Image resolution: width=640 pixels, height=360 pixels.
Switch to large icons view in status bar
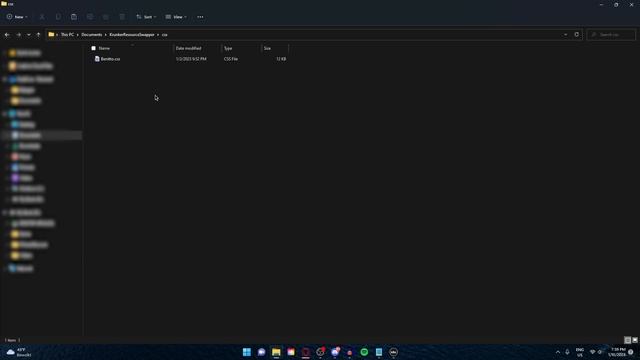[635, 340]
